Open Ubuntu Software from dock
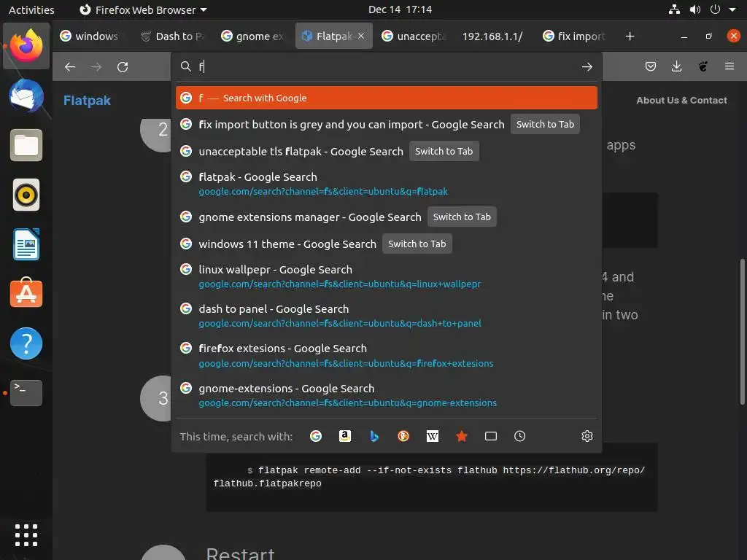This screenshot has width=747, height=560. [x=26, y=293]
